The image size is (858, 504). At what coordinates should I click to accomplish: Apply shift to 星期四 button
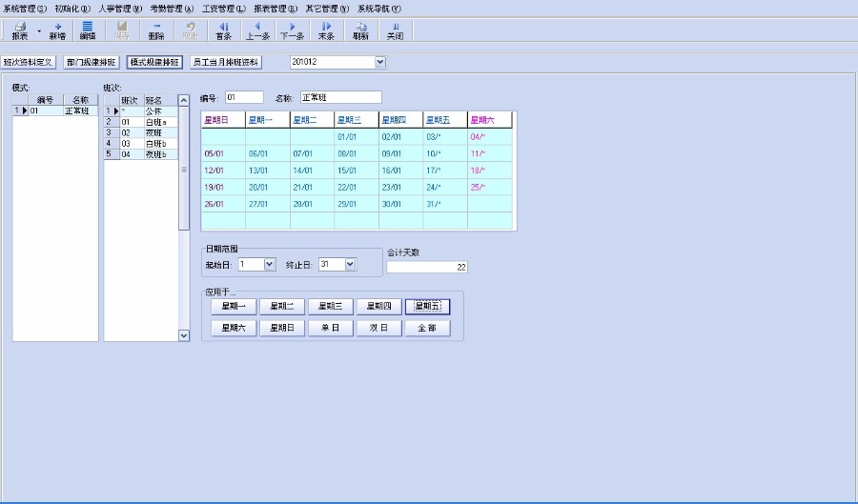[x=379, y=307]
